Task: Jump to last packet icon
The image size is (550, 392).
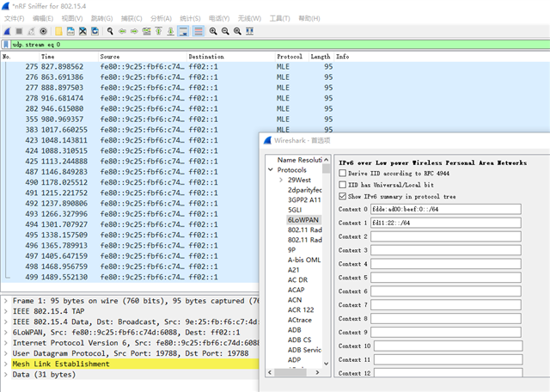Action: 170,32
